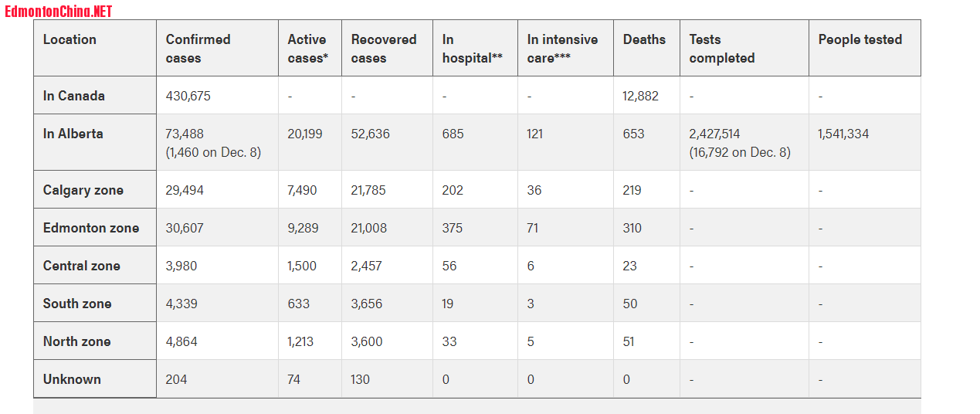Select Edmonton zone confirmed cases 30,607
The width and height of the screenshot is (980, 414).
(185, 228)
